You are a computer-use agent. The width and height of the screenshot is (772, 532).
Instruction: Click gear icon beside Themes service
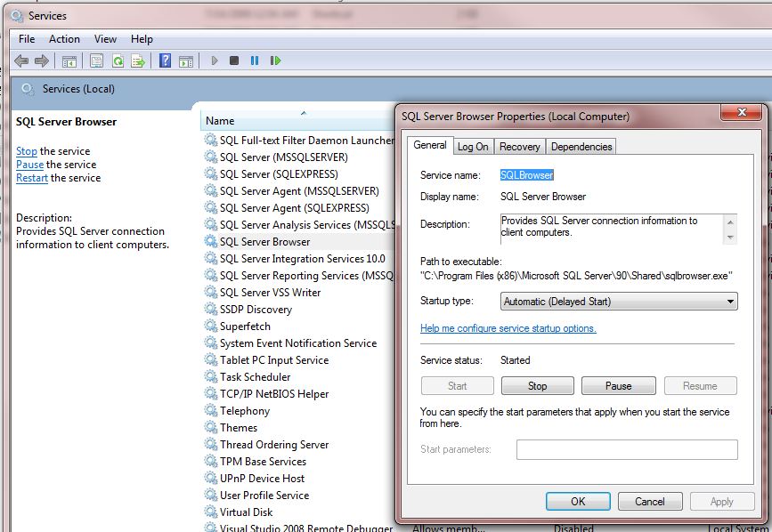(211, 427)
